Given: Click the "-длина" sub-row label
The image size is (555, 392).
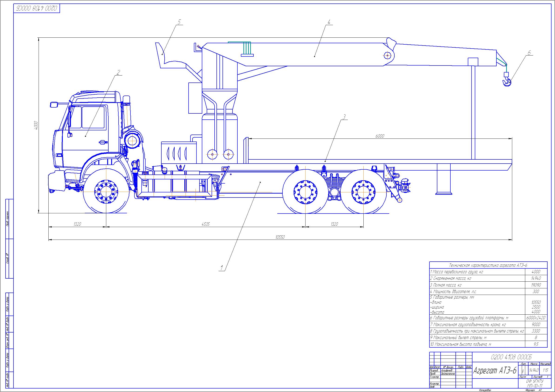Looking at the screenshot, I should coord(436,302).
